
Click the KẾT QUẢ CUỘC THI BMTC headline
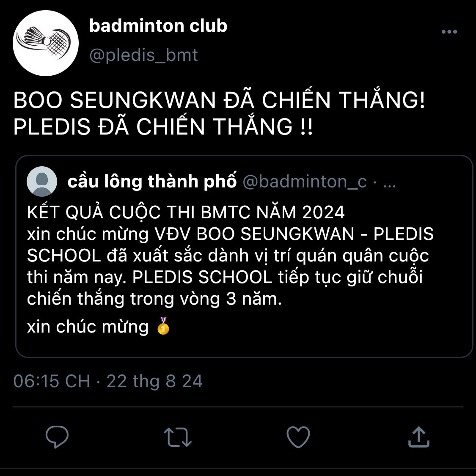pyautogui.click(x=186, y=212)
